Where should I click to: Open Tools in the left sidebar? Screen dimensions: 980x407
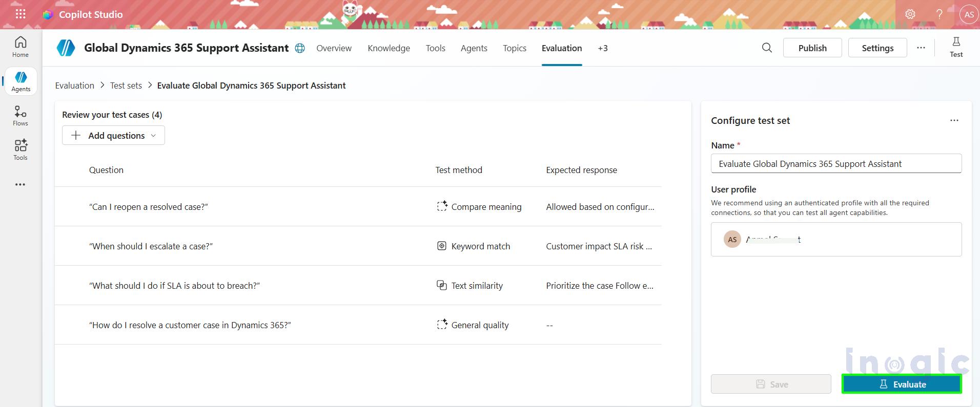point(21,150)
